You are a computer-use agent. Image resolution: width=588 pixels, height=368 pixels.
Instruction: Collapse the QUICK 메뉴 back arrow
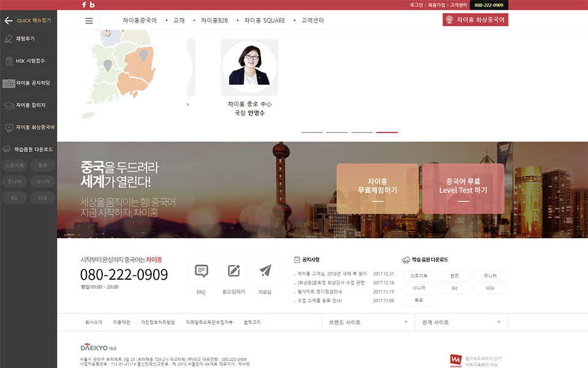(x=9, y=20)
